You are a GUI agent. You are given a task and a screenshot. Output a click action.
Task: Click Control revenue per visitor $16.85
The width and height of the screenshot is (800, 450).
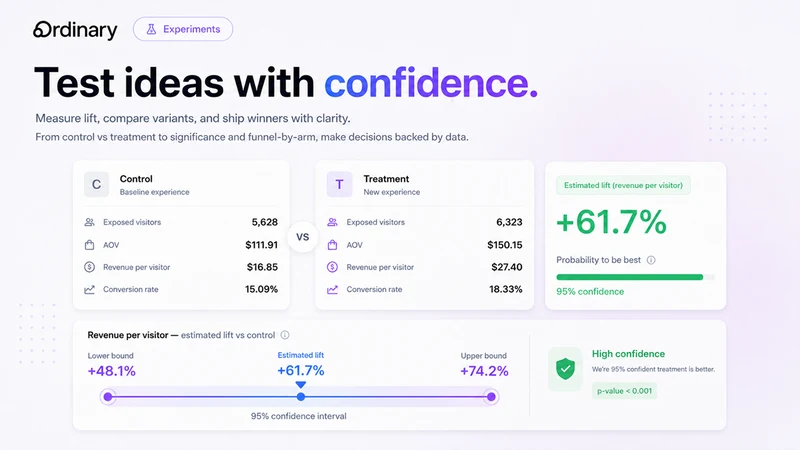pos(262,267)
